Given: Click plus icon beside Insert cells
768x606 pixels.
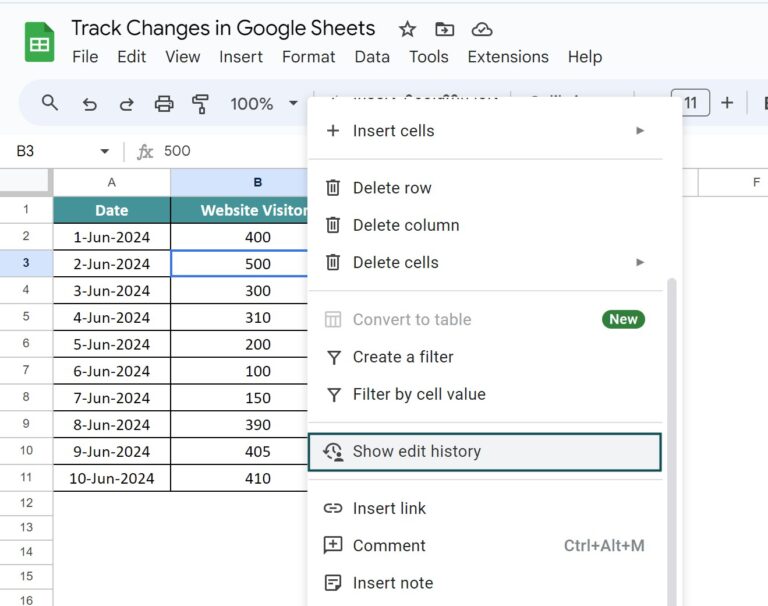Looking at the screenshot, I should pyautogui.click(x=333, y=131).
